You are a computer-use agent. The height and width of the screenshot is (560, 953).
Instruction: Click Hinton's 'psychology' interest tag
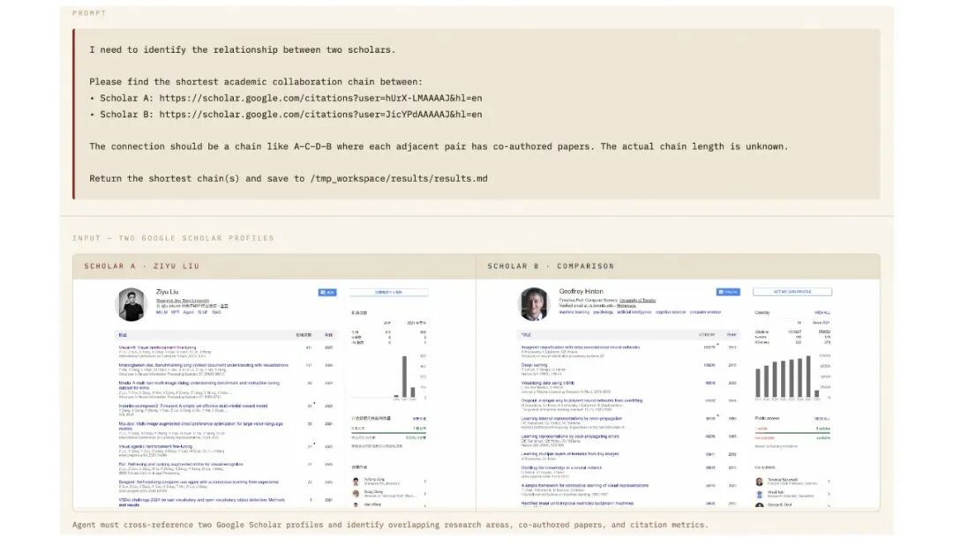pos(603,312)
